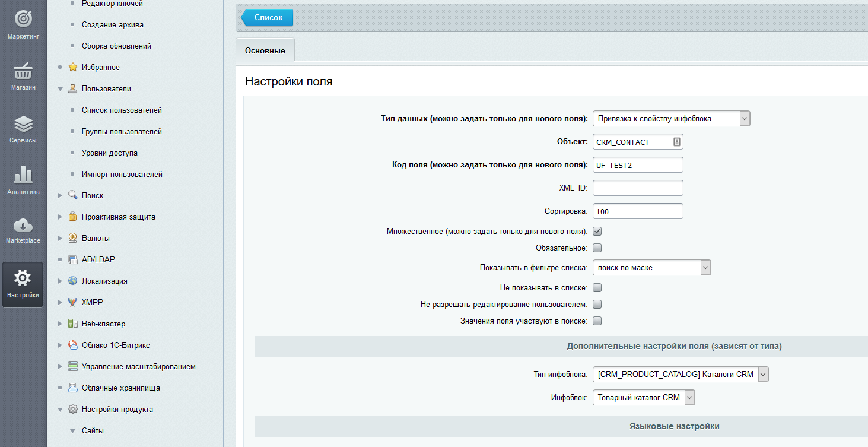
Task: Uncheck the Множественное checkbox
Action: click(597, 232)
